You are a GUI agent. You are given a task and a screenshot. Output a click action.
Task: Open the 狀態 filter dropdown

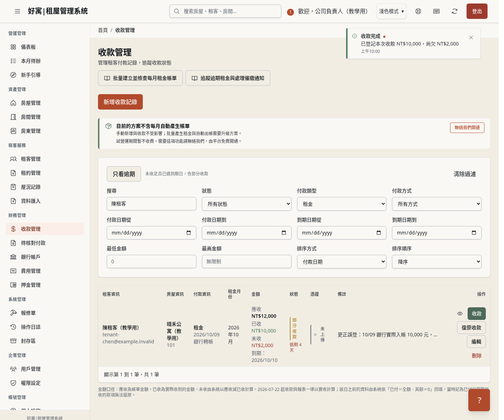tap(247, 204)
